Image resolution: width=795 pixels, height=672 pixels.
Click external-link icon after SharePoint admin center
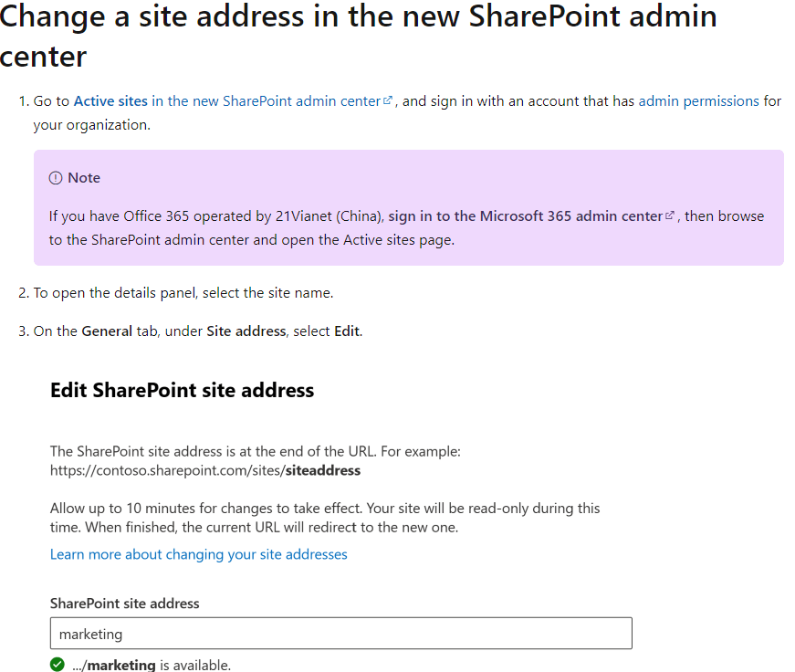388,101
